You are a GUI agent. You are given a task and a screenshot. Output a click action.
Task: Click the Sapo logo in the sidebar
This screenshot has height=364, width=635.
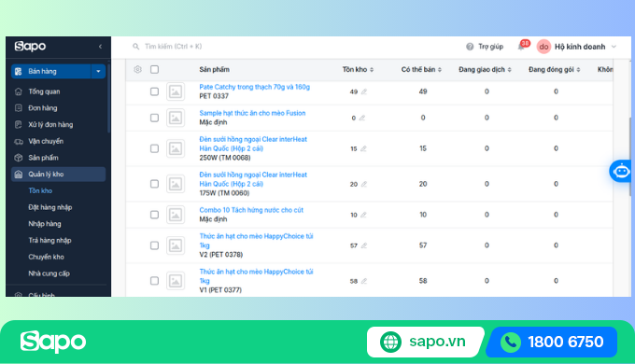pyautogui.click(x=31, y=46)
